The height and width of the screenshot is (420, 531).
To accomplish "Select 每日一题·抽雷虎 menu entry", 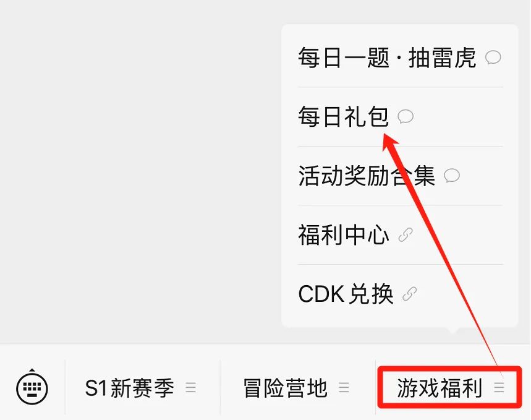I will pos(401,58).
